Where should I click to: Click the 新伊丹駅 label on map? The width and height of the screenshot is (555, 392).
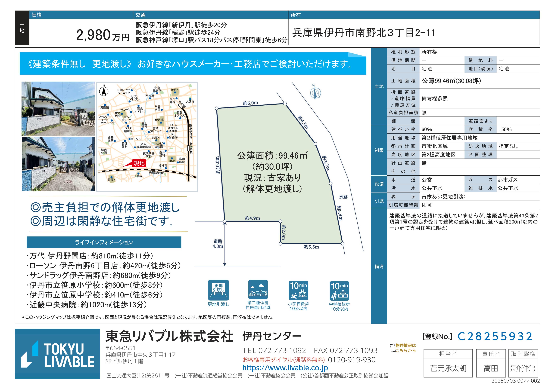191,148
